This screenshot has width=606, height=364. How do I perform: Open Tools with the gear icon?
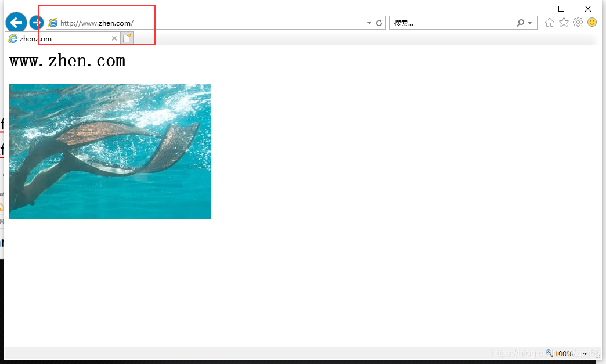(x=578, y=22)
